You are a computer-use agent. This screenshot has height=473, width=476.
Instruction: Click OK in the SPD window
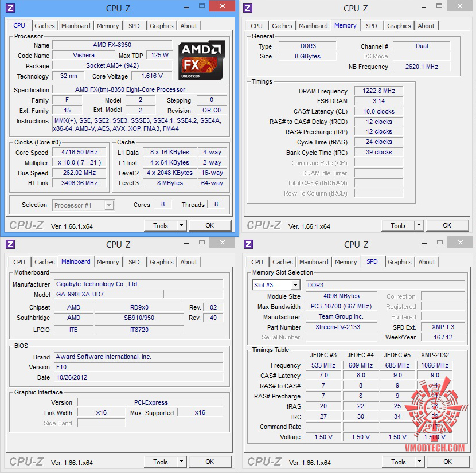click(448, 462)
